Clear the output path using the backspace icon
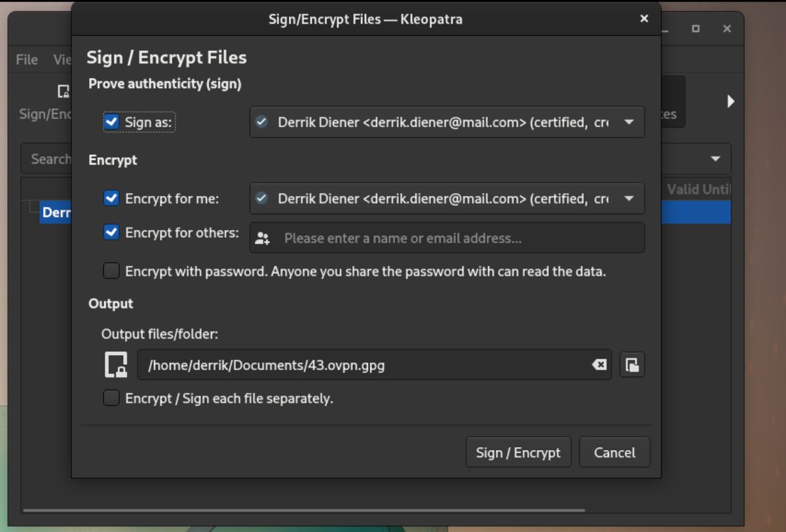The width and height of the screenshot is (786, 532). click(x=599, y=365)
